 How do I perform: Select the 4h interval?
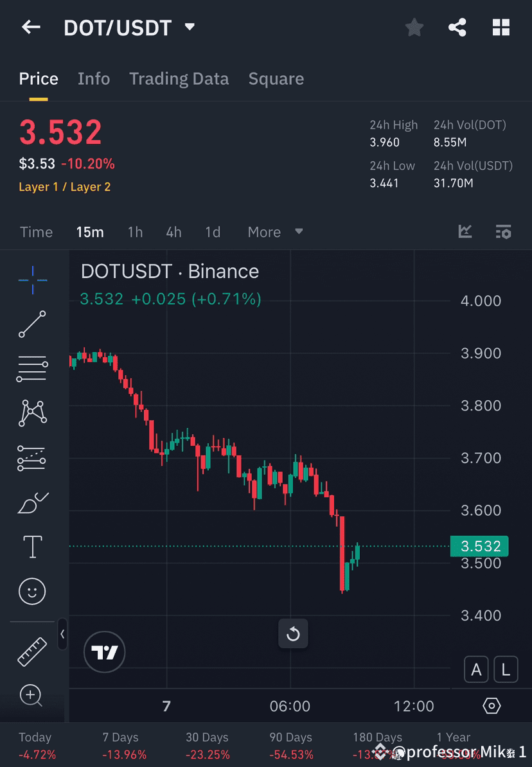173,232
